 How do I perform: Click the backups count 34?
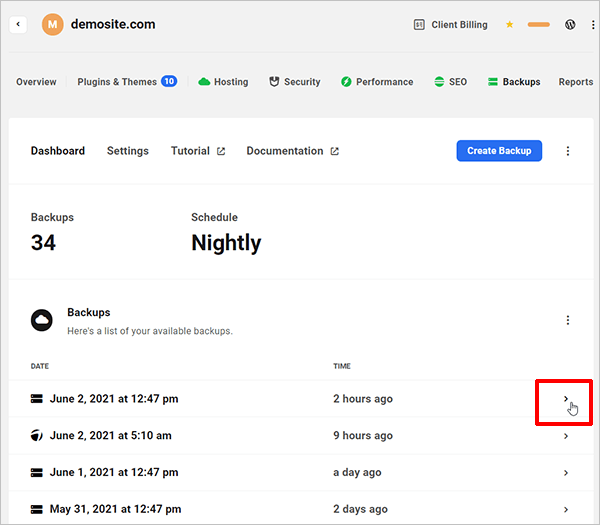[x=43, y=243]
